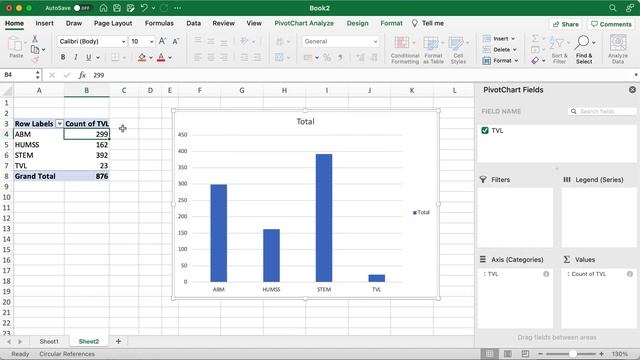640x360 pixels.
Task: Open Format as Table
Action: (433, 50)
